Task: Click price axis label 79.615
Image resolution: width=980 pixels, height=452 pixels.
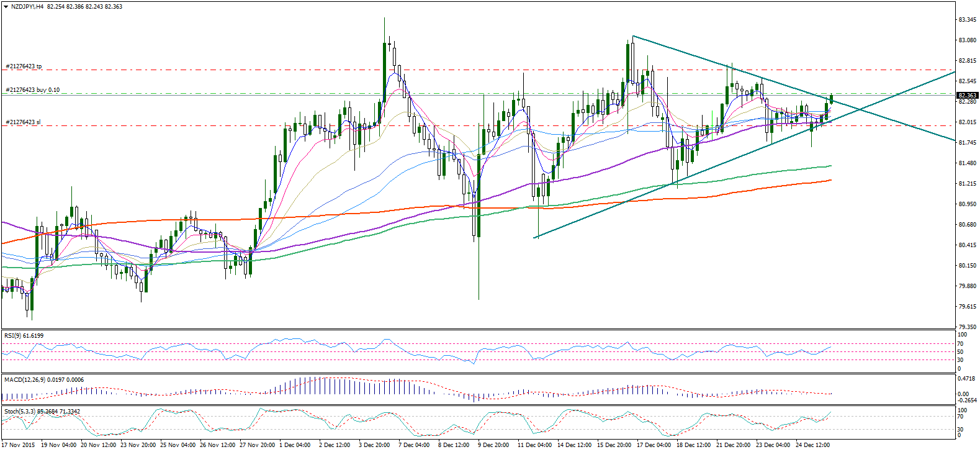Action: click(966, 307)
